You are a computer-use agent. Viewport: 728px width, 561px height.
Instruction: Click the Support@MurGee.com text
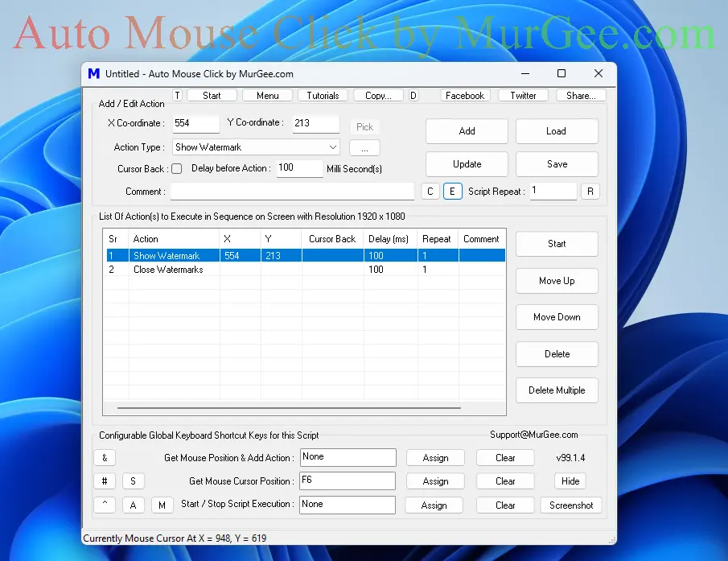click(534, 435)
